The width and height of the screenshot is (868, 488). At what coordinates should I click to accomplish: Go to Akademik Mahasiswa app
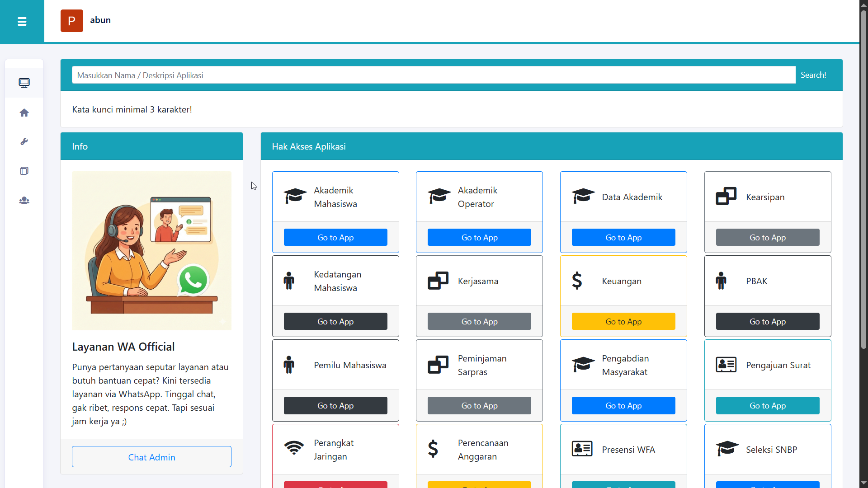(335, 237)
